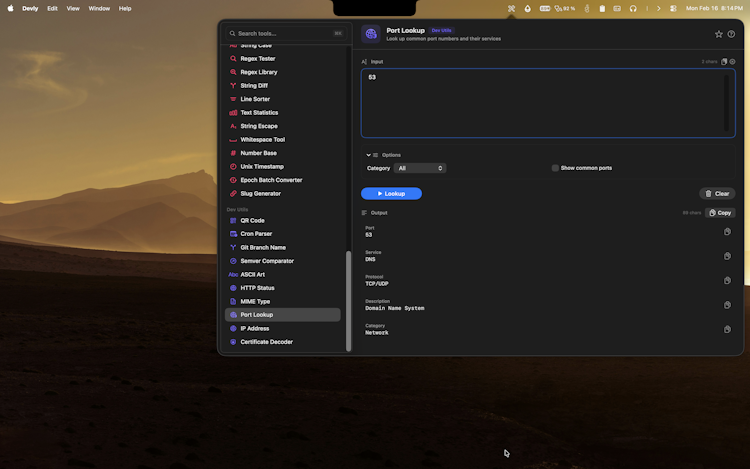Open the Semver Comparator tool
Image resolution: width=750 pixels, height=469 pixels.
tap(282, 261)
